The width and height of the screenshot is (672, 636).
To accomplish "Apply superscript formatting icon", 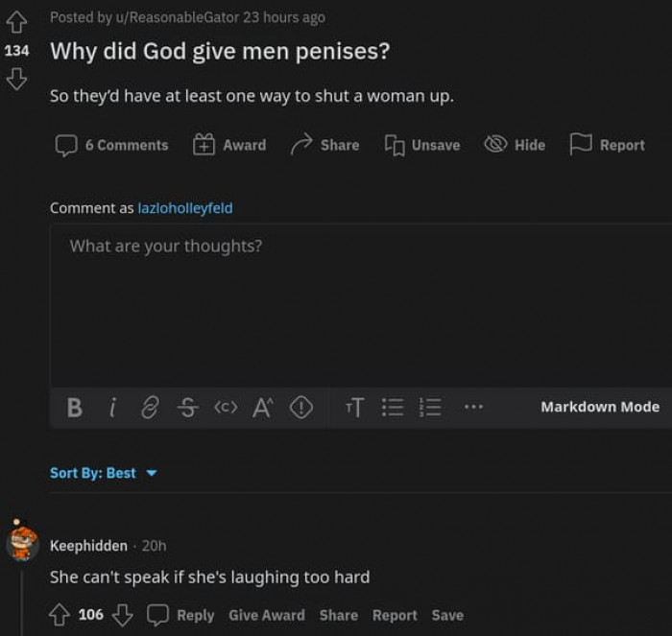I will 262,408.
